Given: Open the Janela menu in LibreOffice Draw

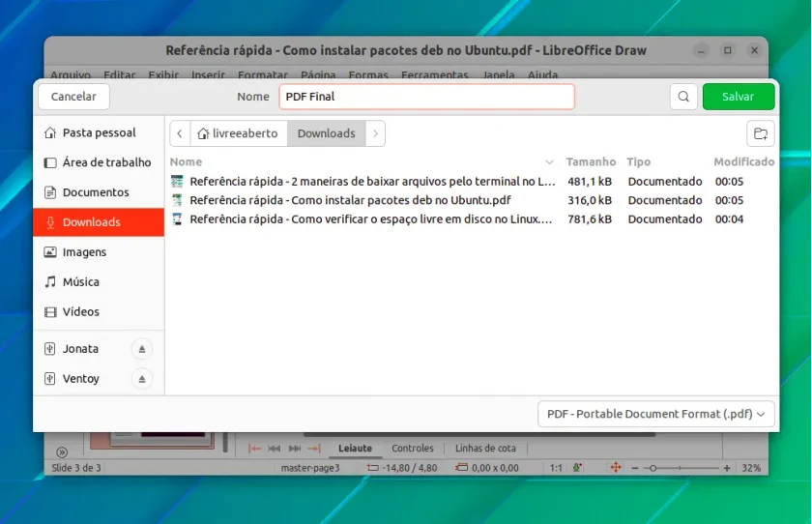Looking at the screenshot, I should (x=499, y=74).
